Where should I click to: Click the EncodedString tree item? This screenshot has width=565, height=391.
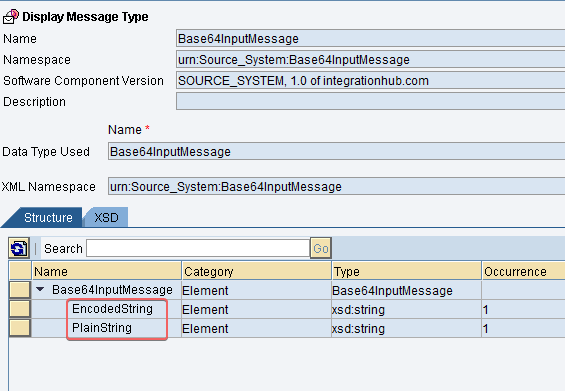pyautogui.click(x=112, y=309)
